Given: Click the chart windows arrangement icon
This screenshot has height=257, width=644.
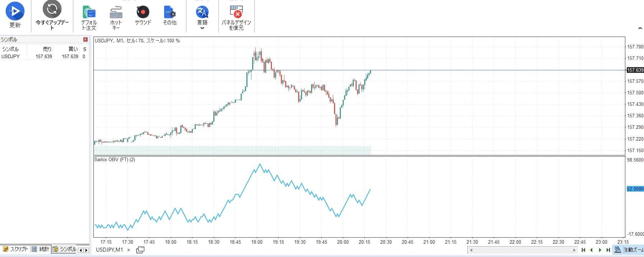Looking at the screenshot, I should pos(140,250).
